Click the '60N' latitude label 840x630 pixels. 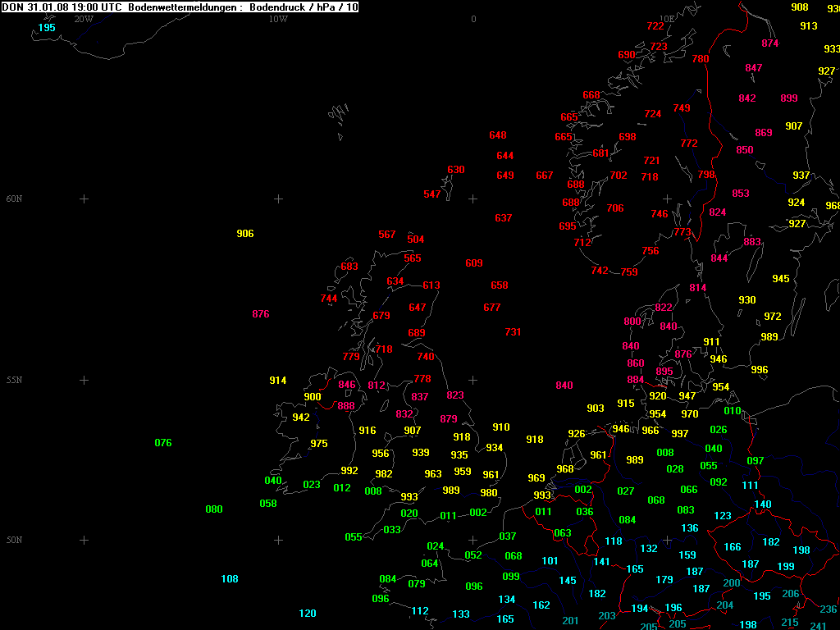[14, 199]
